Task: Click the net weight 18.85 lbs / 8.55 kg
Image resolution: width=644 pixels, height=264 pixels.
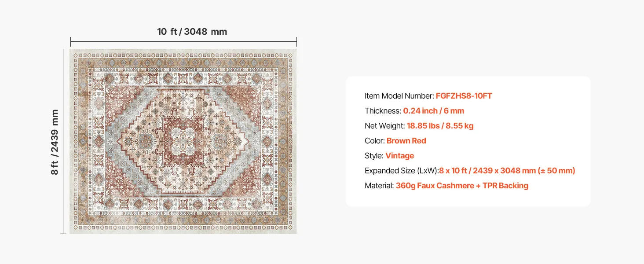Action: point(440,126)
